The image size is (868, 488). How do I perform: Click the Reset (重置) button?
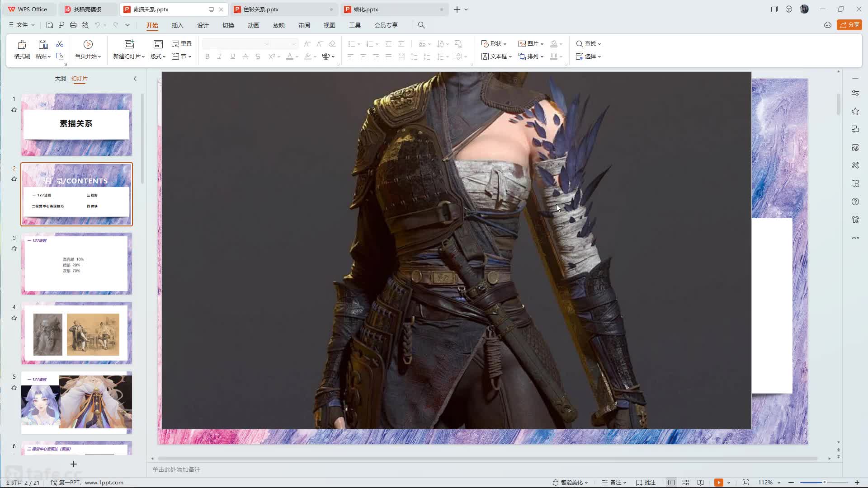(x=182, y=44)
